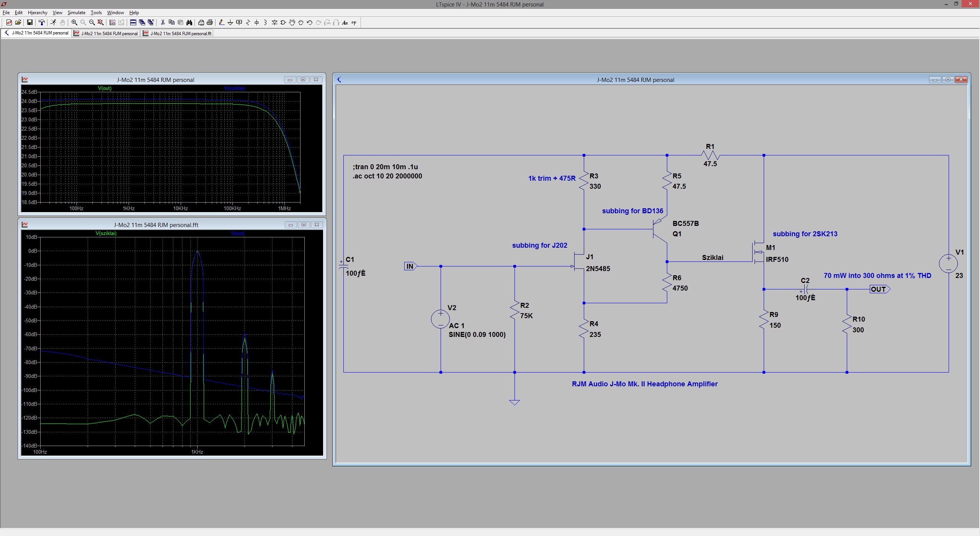This screenshot has width=980, height=536.
Task: Select the Move hand tool
Action: (x=292, y=23)
